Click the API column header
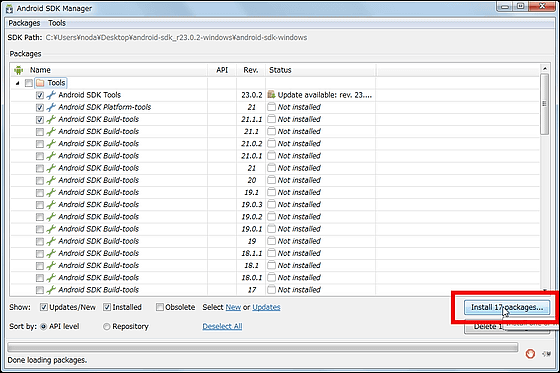Image resolution: width=560 pixels, height=373 pixels. click(x=222, y=70)
